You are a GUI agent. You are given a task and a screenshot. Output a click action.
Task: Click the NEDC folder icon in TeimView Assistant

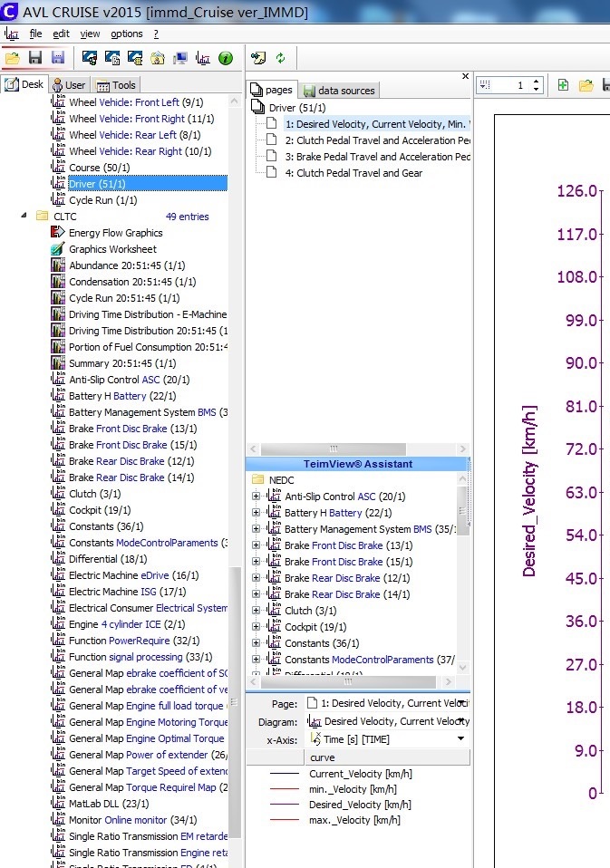click(x=257, y=479)
